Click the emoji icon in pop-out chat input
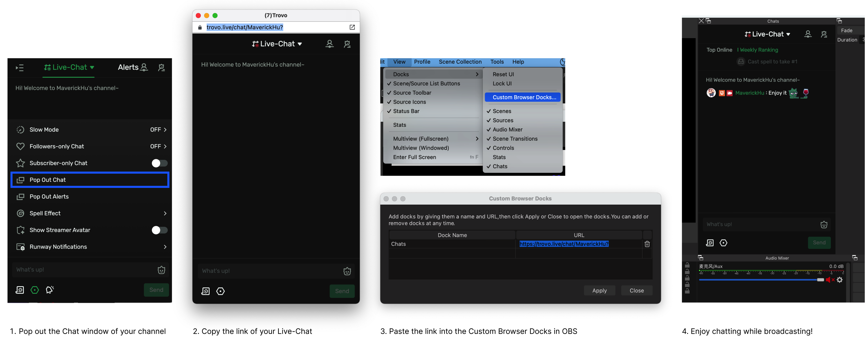 click(x=347, y=271)
